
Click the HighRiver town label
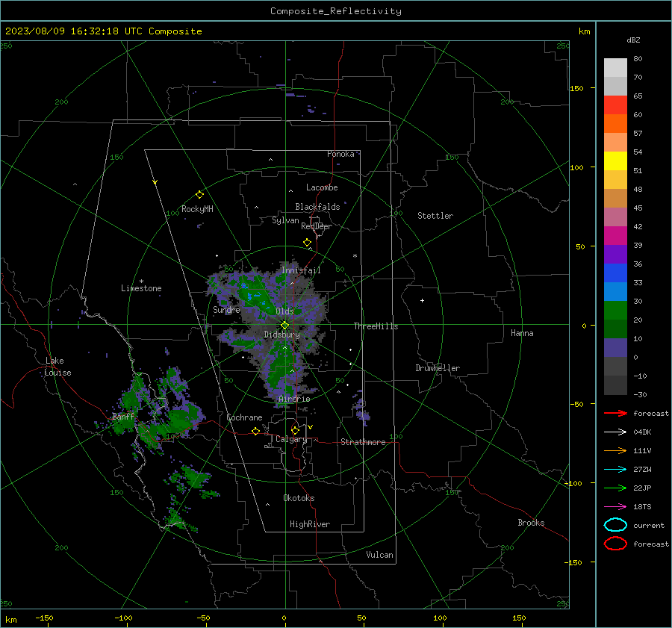coord(310,524)
